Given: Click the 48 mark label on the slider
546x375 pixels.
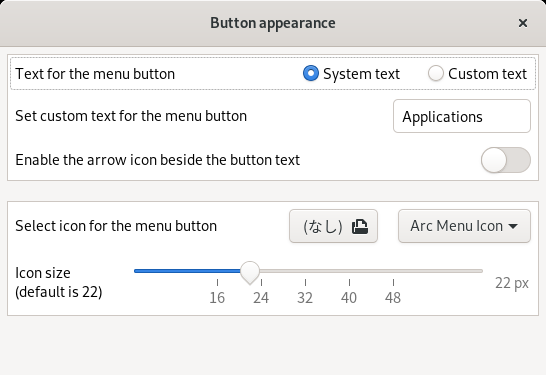Looking at the screenshot, I should (x=393, y=298).
